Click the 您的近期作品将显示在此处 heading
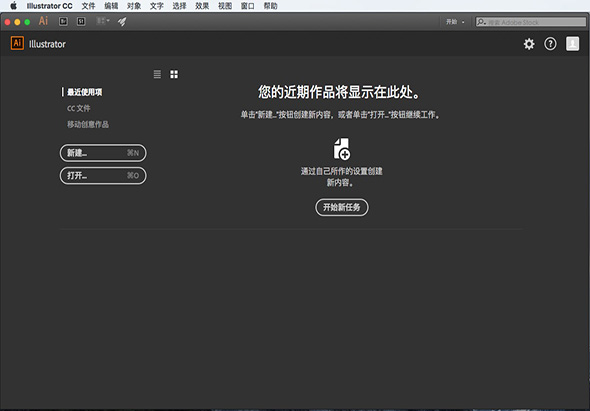590x411 pixels. point(339,92)
